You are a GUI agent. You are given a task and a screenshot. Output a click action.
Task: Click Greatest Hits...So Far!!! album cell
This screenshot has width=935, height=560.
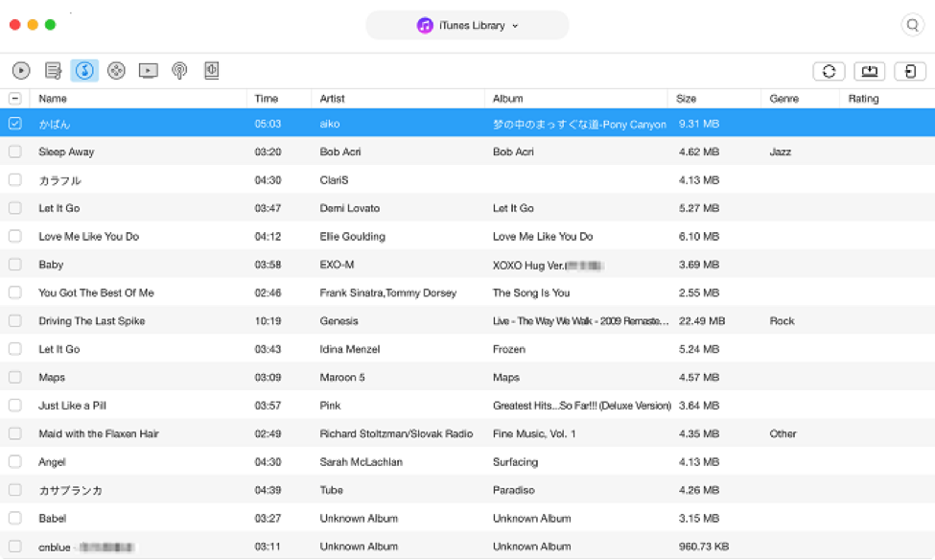pyautogui.click(x=582, y=406)
